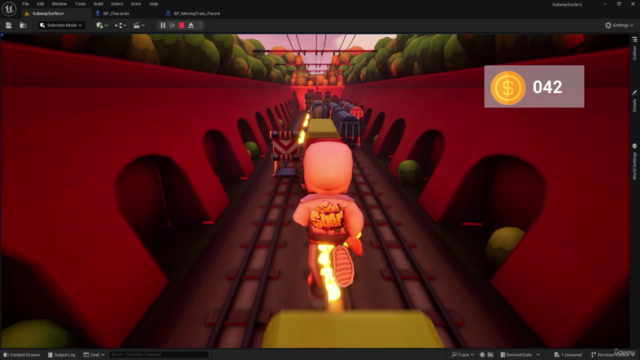Advance one frame with the step button
This screenshot has width=640, height=360.
[x=172, y=25]
